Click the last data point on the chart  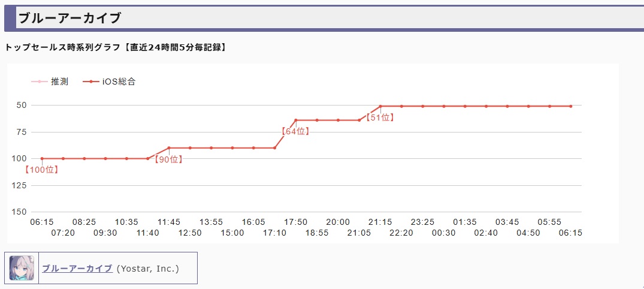(570, 106)
